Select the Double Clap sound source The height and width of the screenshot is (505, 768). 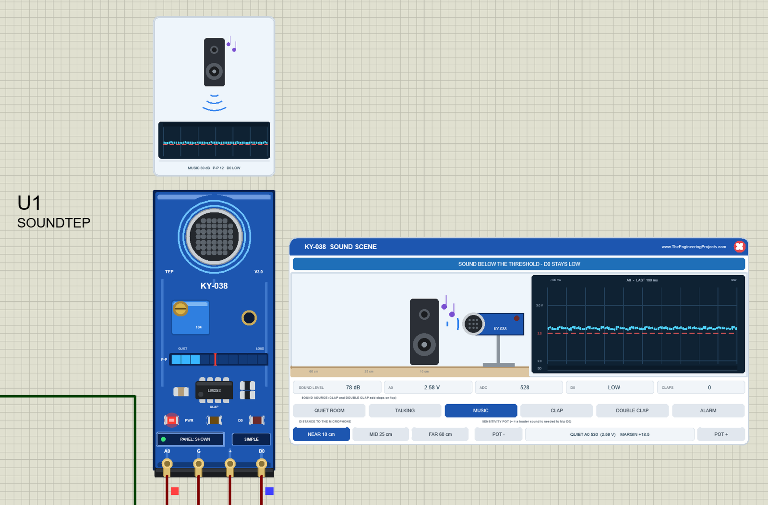tap(632, 410)
